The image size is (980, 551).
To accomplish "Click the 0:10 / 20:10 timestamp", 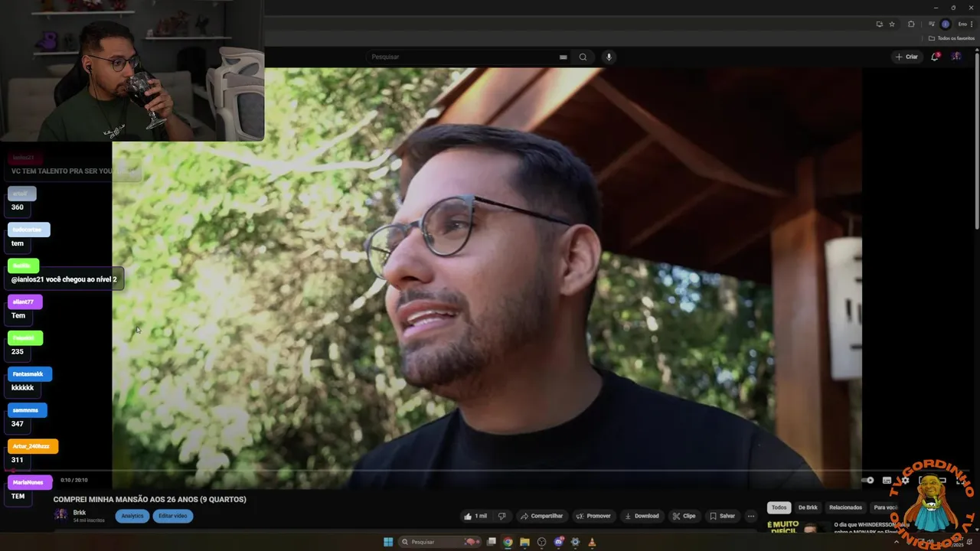I will (74, 480).
